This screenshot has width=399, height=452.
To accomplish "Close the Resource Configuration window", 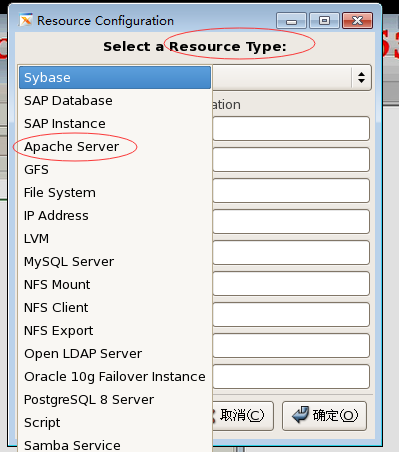I will (x=357, y=21).
